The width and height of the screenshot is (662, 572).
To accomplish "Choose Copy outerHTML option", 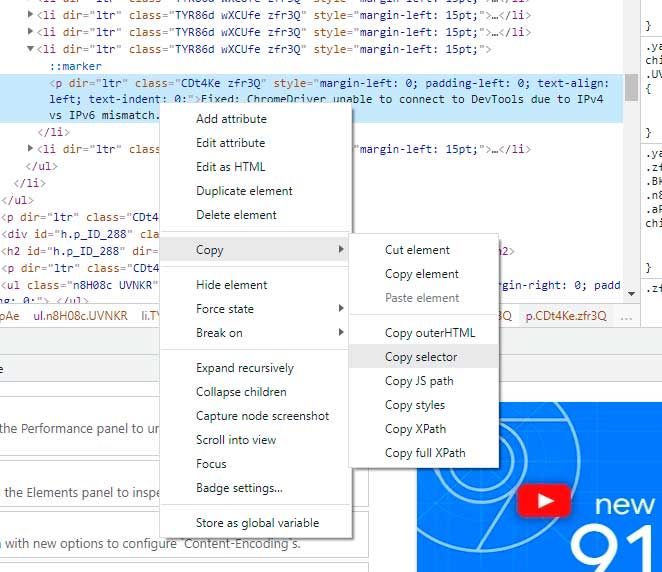I will (x=424, y=333).
